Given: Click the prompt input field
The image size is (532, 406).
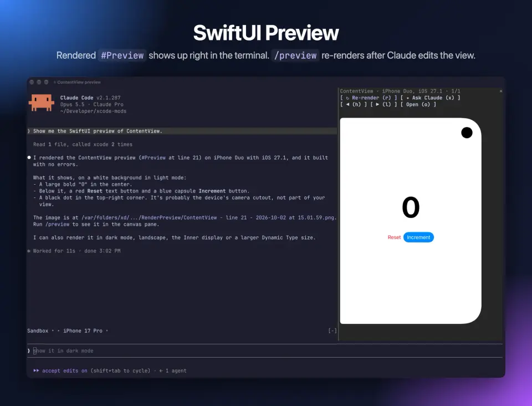Looking at the screenshot, I should pos(265,351).
